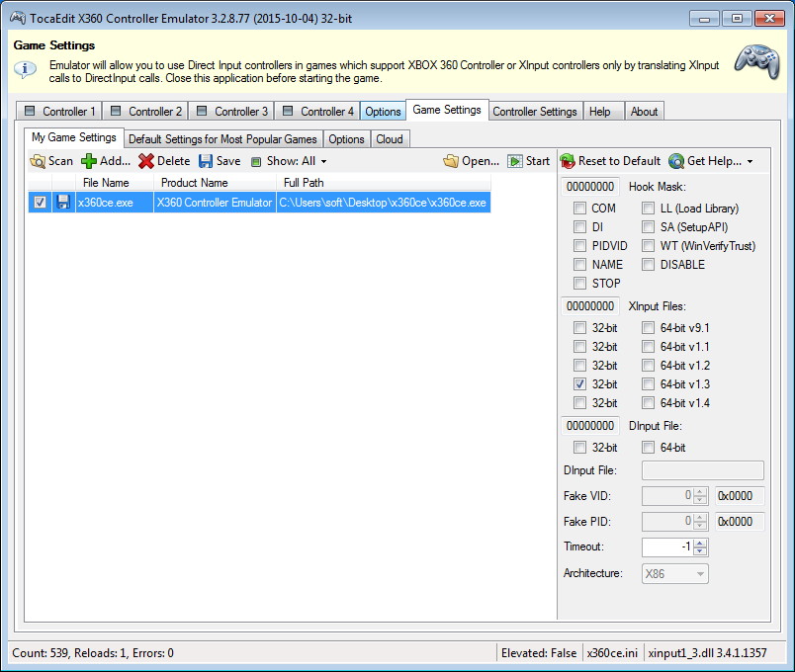Switch to the Controller 1 tab
This screenshot has height=672, width=795.
[x=58, y=111]
